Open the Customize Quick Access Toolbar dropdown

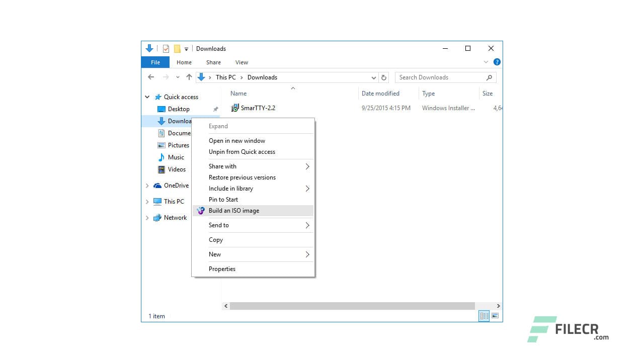pos(187,48)
